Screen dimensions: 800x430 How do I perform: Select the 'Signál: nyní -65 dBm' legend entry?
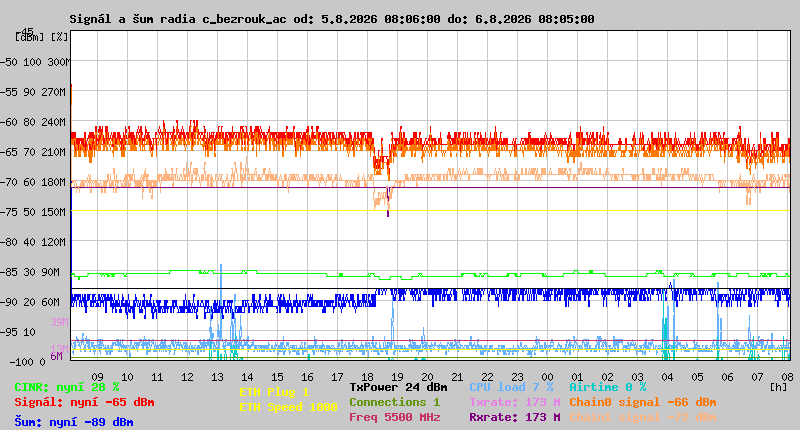(x=84, y=402)
